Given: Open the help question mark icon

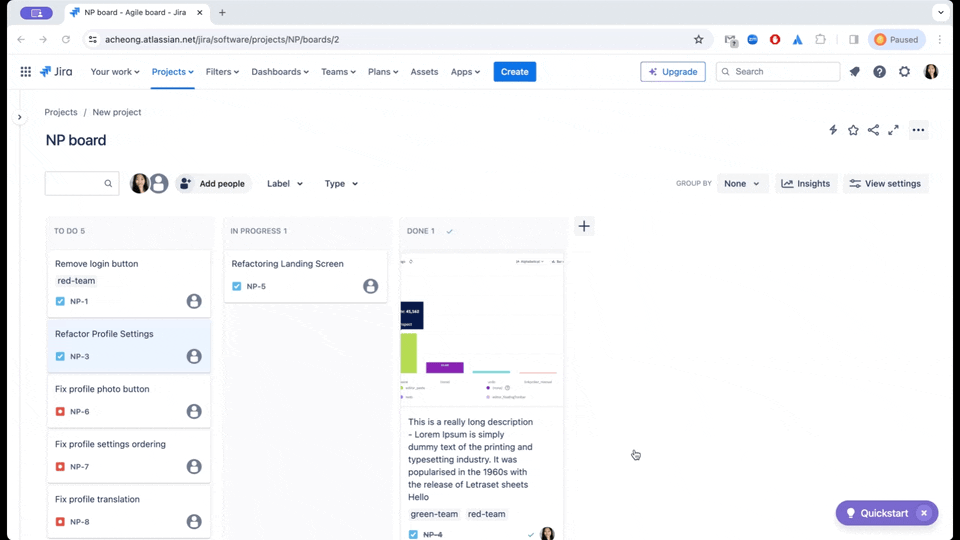Looking at the screenshot, I should pyautogui.click(x=879, y=72).
